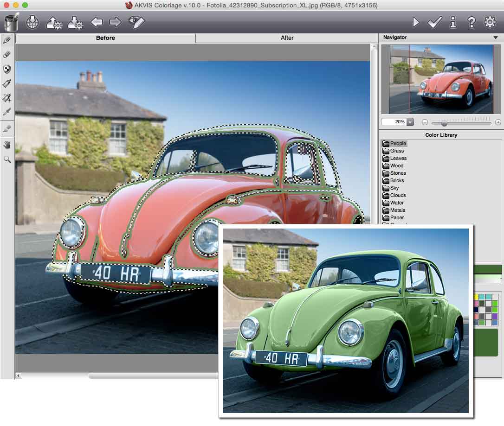Select the Hand pan tool
Viewport: 504px width, 426px height.
coord(7,145)
